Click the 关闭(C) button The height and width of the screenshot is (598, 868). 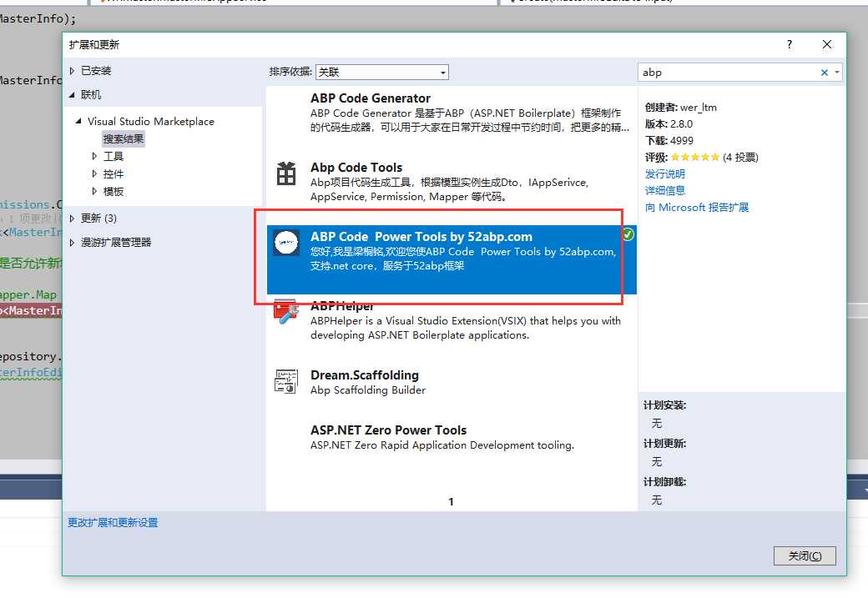pyautogui.click(x=805, y=556)
